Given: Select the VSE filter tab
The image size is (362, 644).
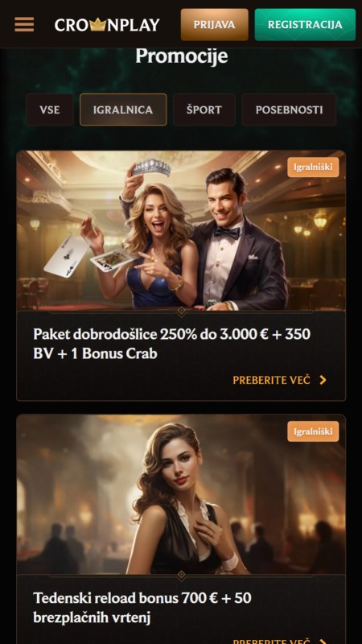Looking at the screenshot, I should [x=50, y=109].
